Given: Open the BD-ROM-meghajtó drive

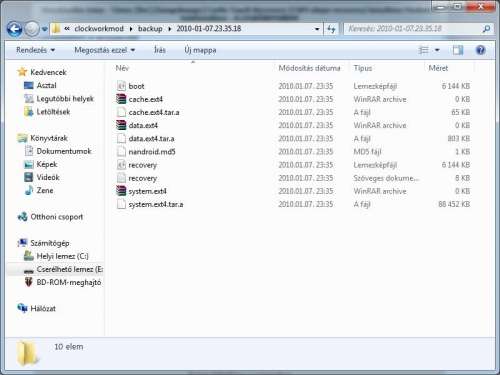Looking at the screenshot, I should pos(68,283).
